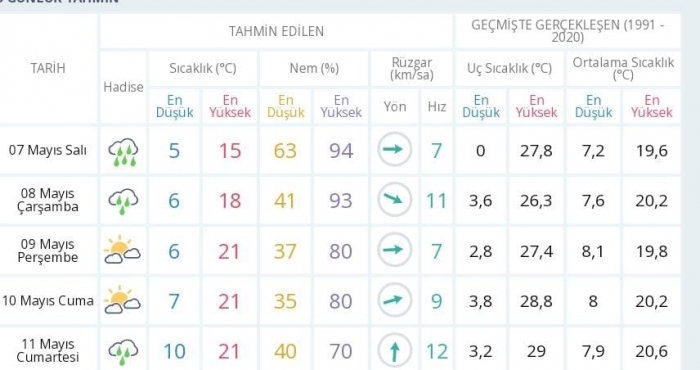Select the GEÇMİŞTE GERÇEKLEŞEN (1991 - 2020) header

pos(567,31)
